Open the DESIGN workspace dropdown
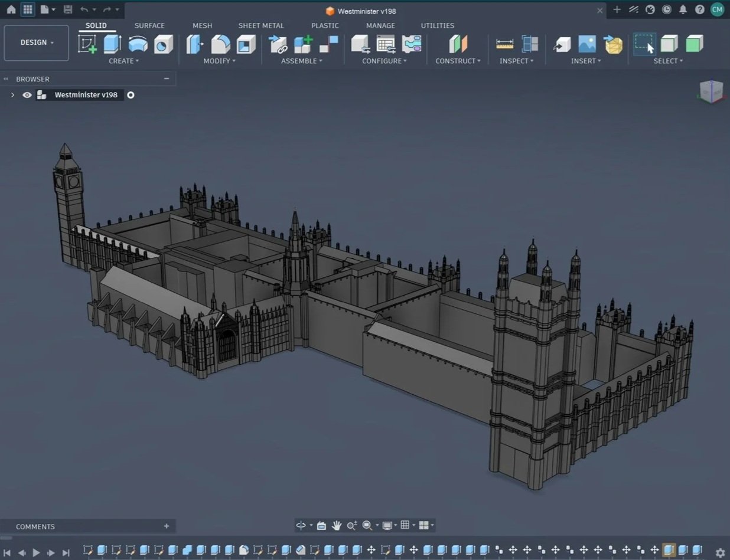This screenshot has height=560, width=730. click(x=37, y=42)
